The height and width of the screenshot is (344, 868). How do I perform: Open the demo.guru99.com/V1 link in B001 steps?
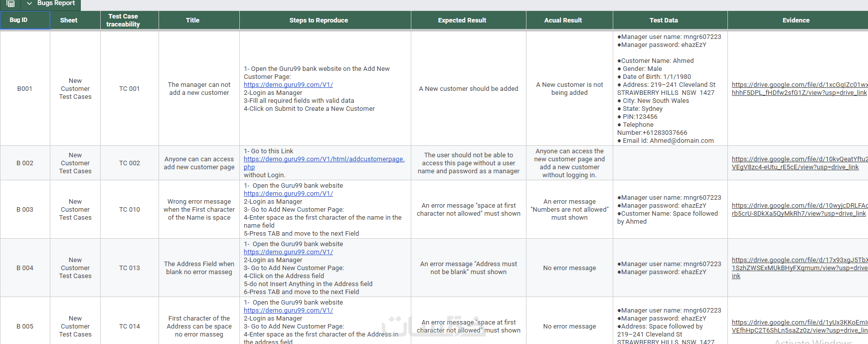(288, 85)
